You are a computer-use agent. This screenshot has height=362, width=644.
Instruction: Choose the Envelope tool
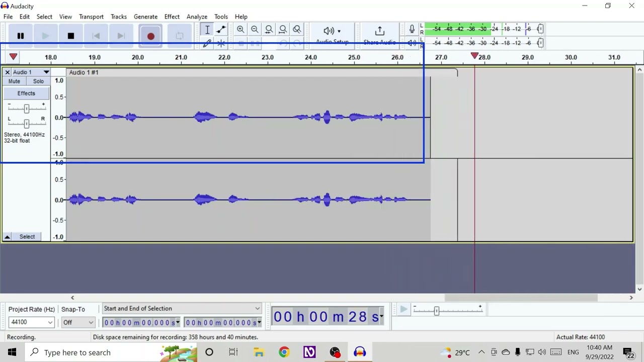(221, 30)
